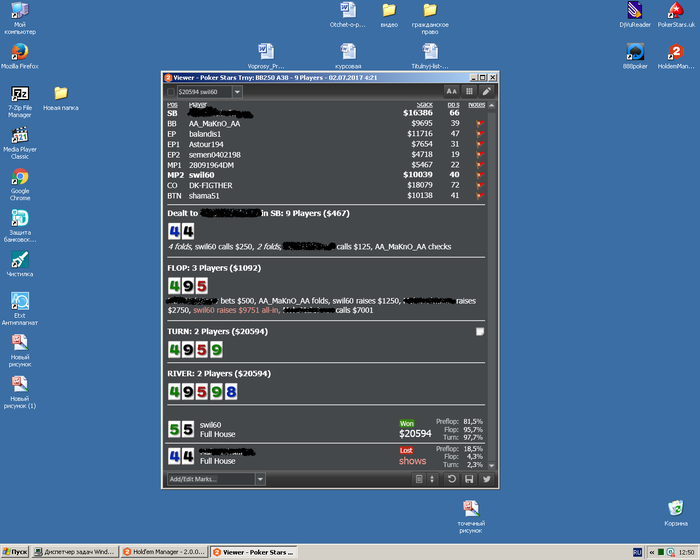This screenshot has width=700, height=560.
Task: Open the Корзина recycle bin icon
Action: 675,513
